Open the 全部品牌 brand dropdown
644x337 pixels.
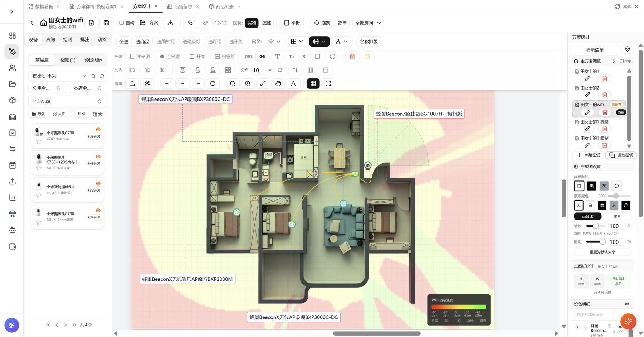[x=67, y=101]
